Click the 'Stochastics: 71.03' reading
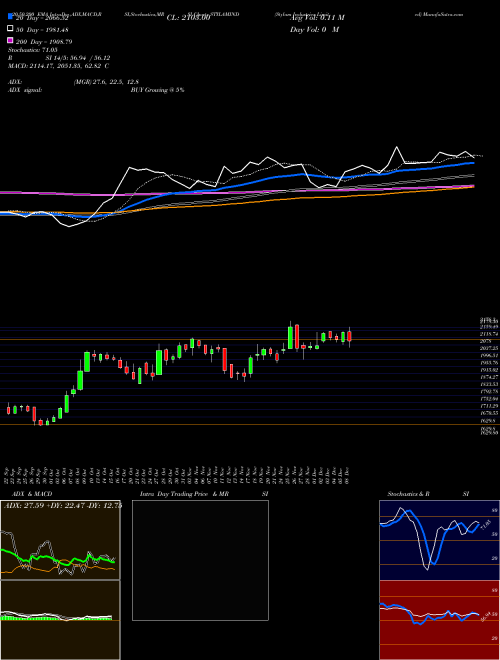Viewport: 500px width, 660px height. [x=33, y=50]
